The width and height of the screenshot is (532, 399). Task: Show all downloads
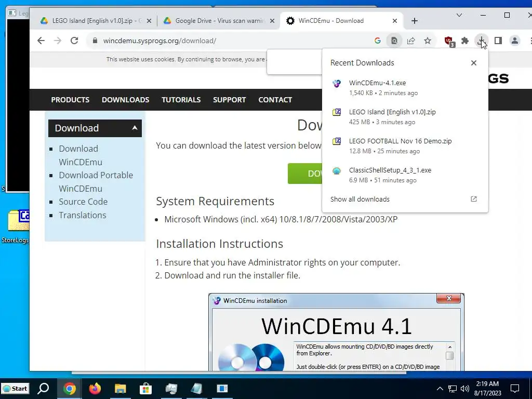click(x=360, y=199)
